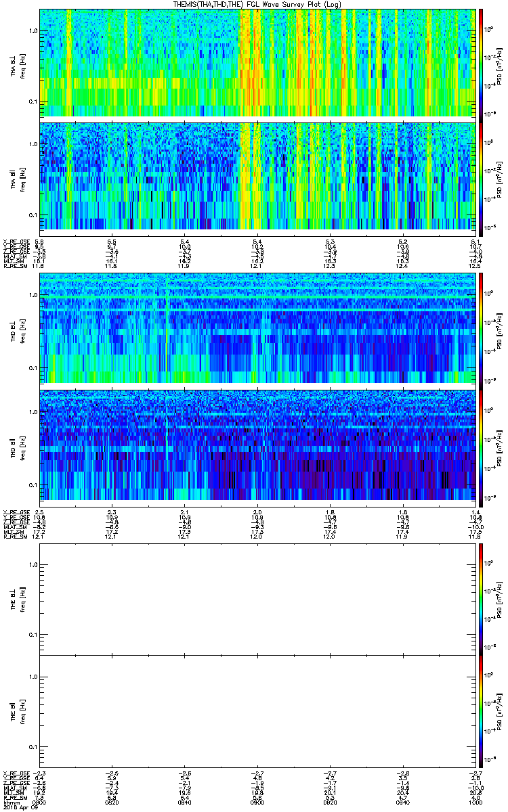The height and width of the screenshot is (812, 508).
Task: Click the empty THE B-parallel panel
Action: 257,710
